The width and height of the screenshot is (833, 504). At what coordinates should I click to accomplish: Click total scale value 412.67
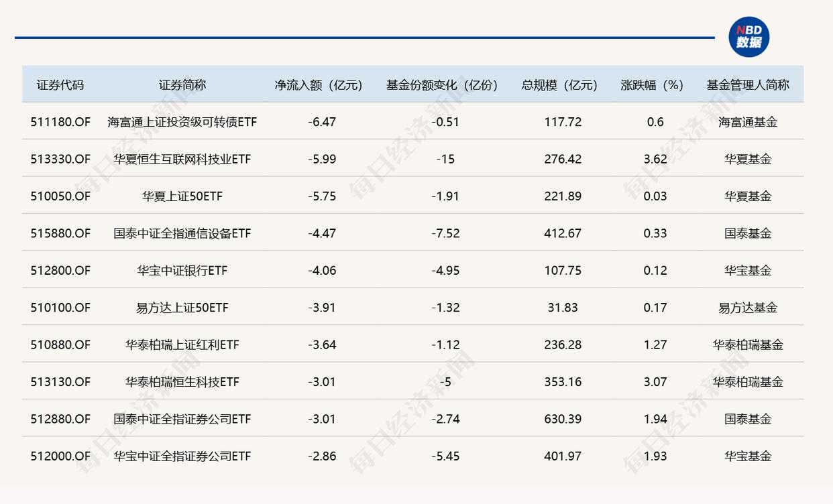[x=563, y=233]
